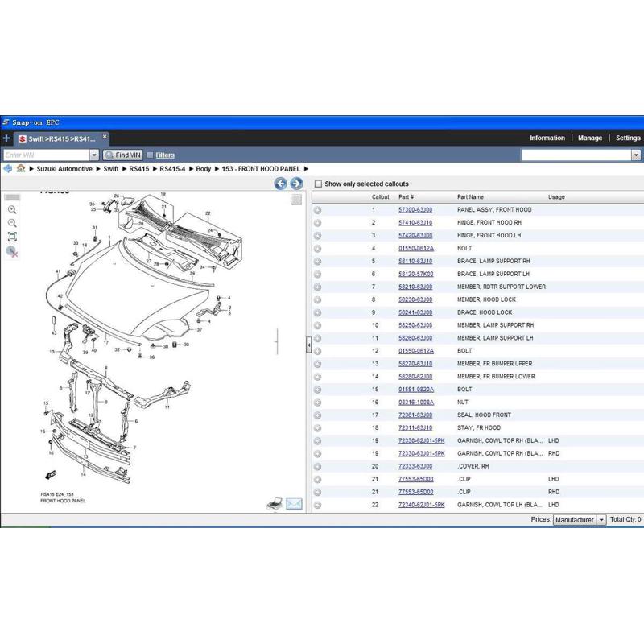The width and height of the screenshot is (644, 644).
Task: Click the Suzuki logo on the tab
Action: (23, 139)
